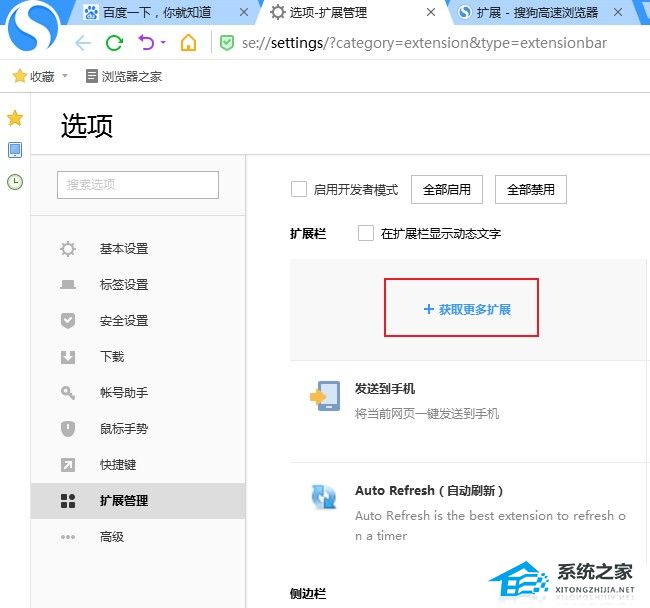Open 快捷键 in the options menu
This screenshot has height=608, width=650.
click(x=138, y=465)
